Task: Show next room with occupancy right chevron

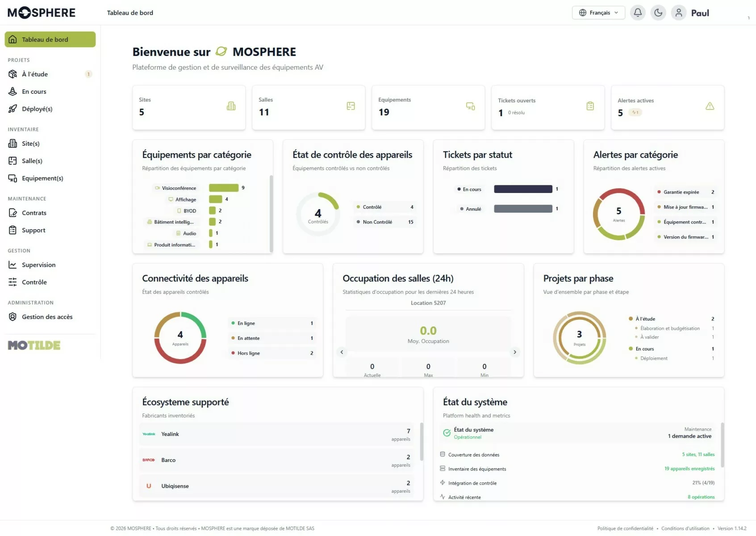Action: pyautogui.click(x=514, y=352)
